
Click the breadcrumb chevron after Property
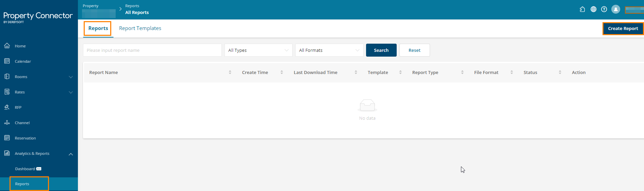[x=120, y=9]
